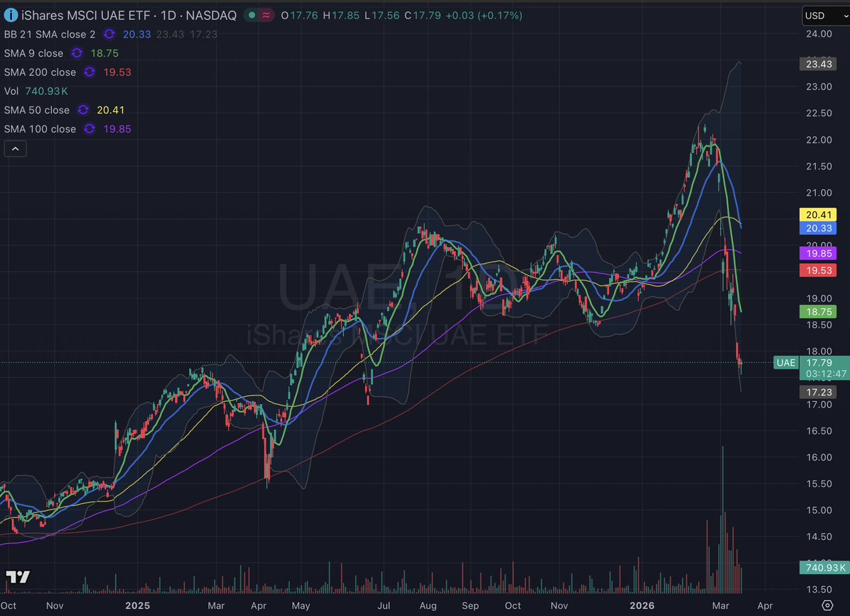This screenshot has height=616, width=850.
Task: Click the Jul label on the time axis
Action: (384, 605)
